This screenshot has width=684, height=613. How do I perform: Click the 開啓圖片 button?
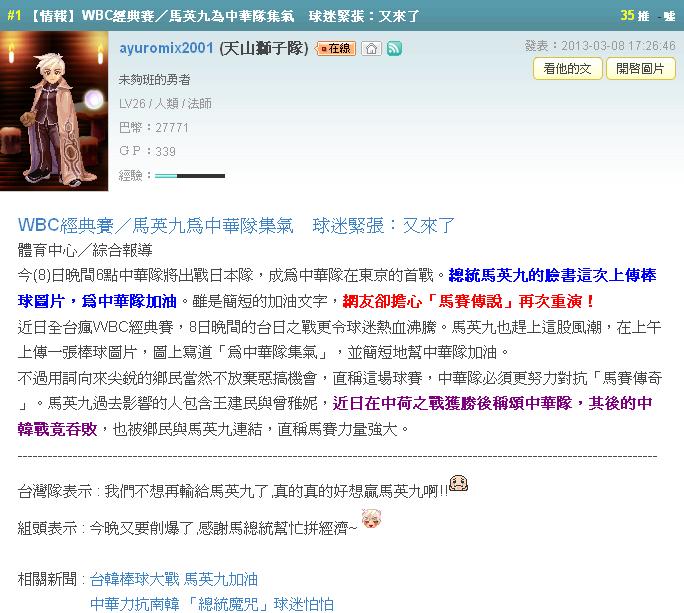[640, 69]
